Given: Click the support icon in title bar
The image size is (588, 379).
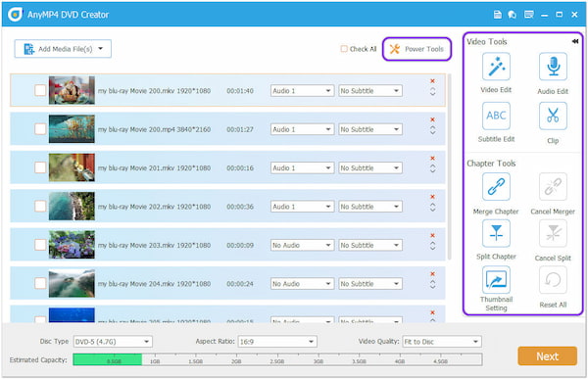Looking at the screenshot, I should click(x=512, y=15).
